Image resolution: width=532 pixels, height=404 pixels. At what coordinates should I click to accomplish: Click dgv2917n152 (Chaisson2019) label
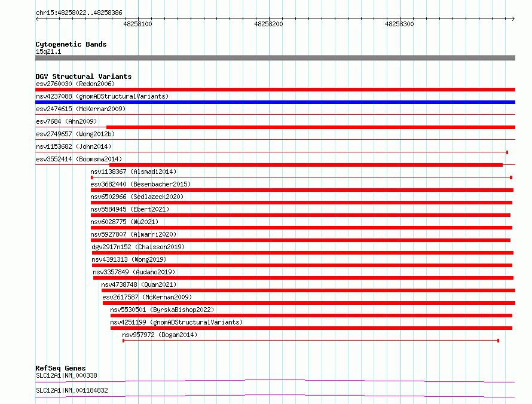pyautogui.click(x=138, y=247)
